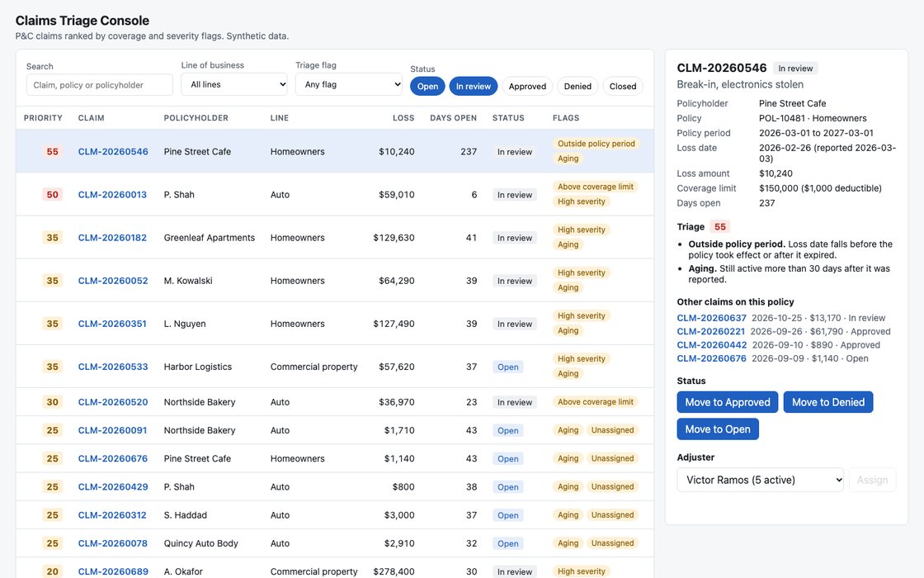Open related claim CLM-20260676 in detail panel
The width and height of the screenshot is (924, 578).
[711, 358]
